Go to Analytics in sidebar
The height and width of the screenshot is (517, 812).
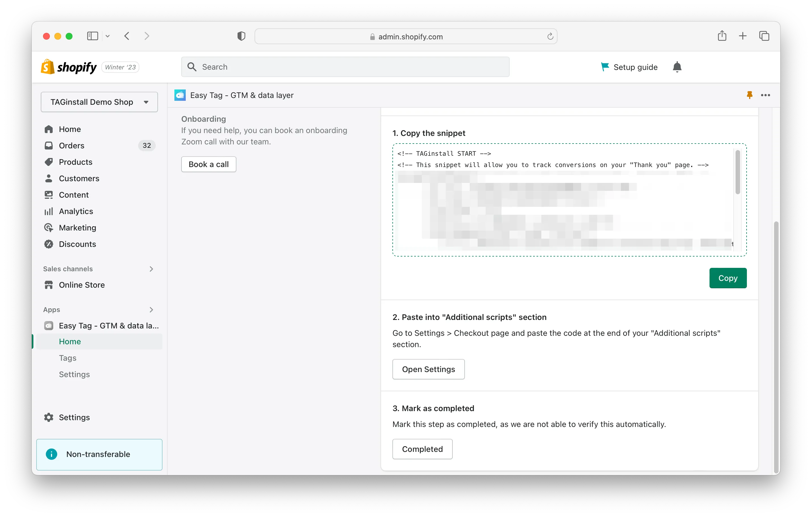76,211
